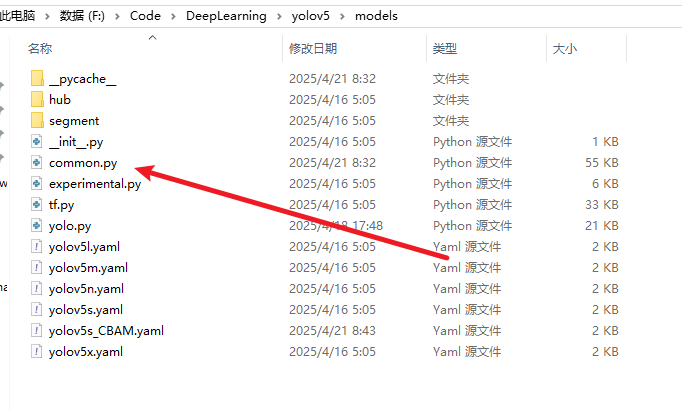The width and height of the screenshot is (682, 412).
Task: Click the yolov5m.yaml file icon
Action: tap(37, 268)
